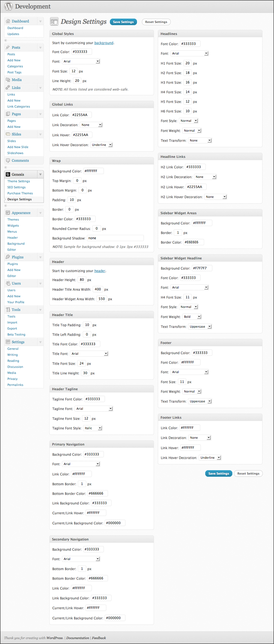Image resolution: width=274 pixels, height=644 pixels.
Task: Open SEO Settings menu item
Action: 16,187
